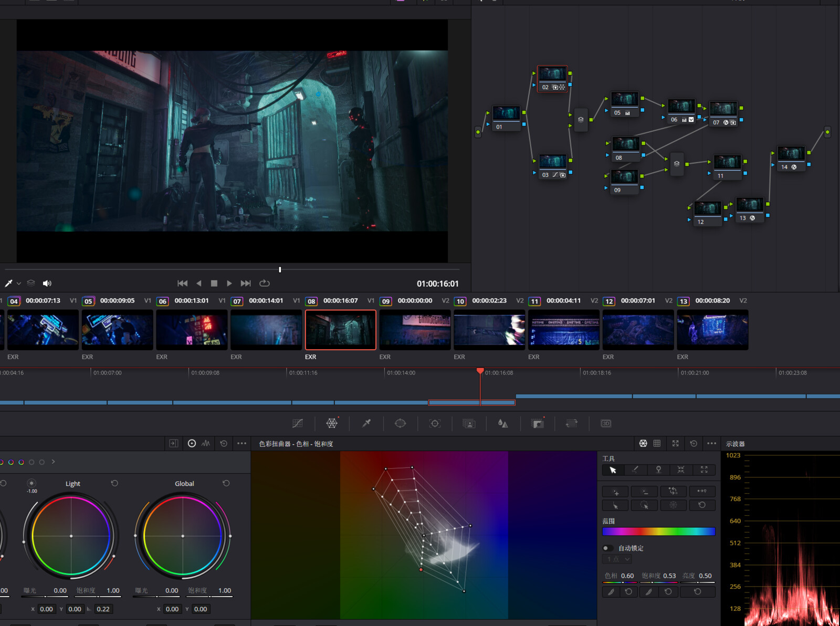Adjust the saturation slider at 0.53

[659, 582]
